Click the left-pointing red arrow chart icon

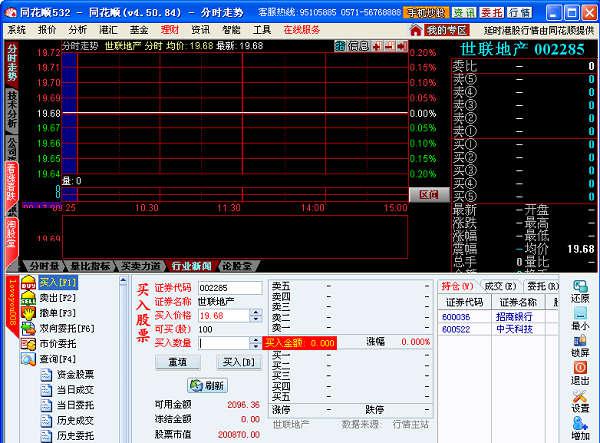pyautogui.click(x=390, y=46)
